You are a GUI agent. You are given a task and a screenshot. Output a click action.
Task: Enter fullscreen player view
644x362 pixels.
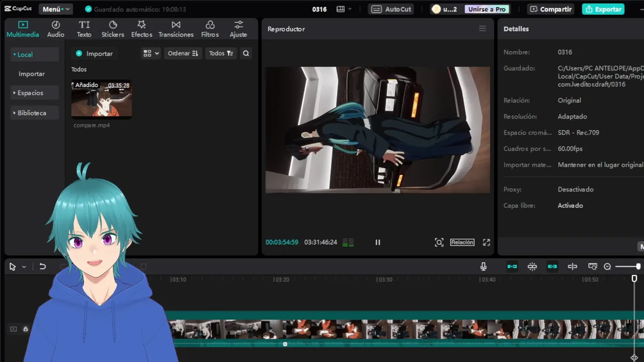tap(487, 242)
